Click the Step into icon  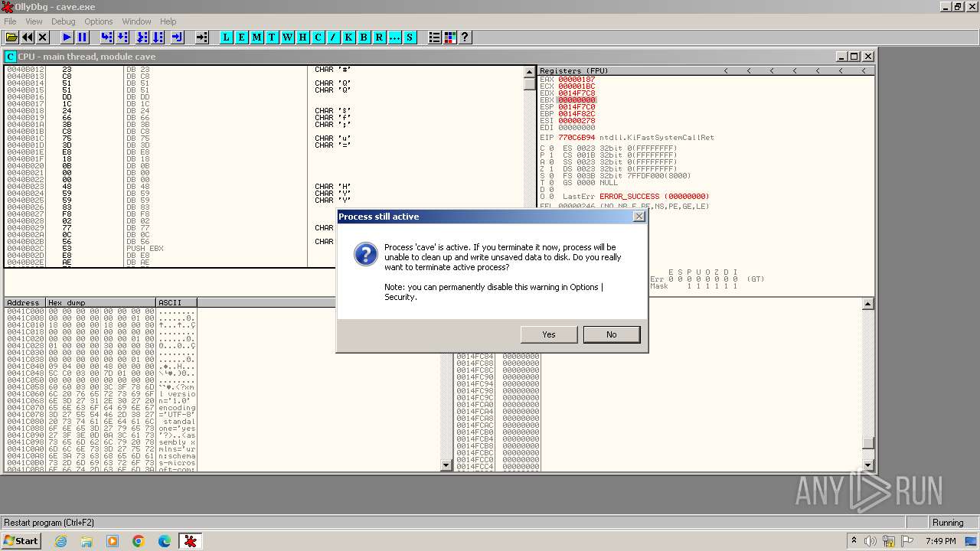pyautogui.click(x=106, y=37)
